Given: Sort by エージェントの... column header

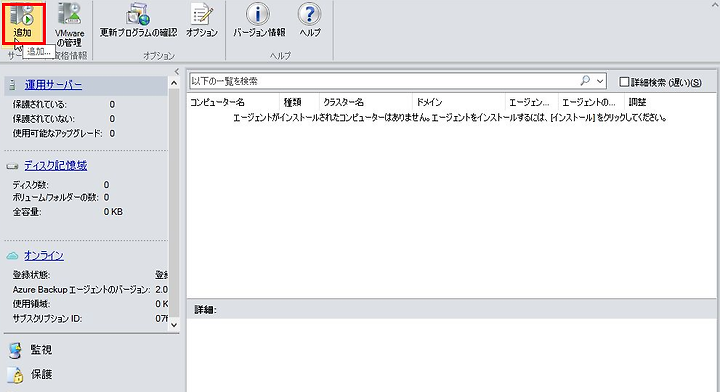Looking at the screenshot, I should coord(591,102).
